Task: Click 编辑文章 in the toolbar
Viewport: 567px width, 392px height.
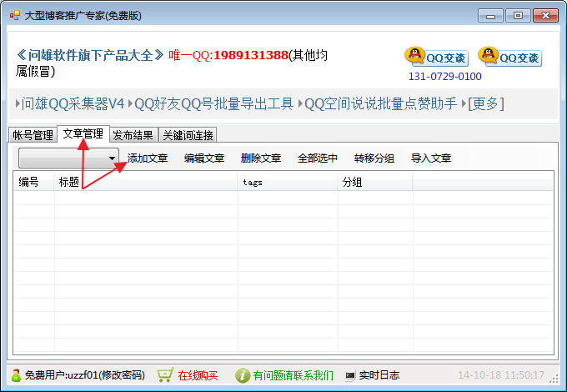Action: click(x=204, y=158)
